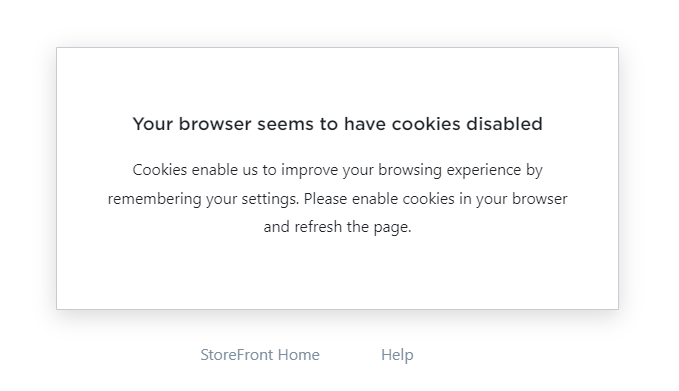679x391 pixels.
Task: Open the StoreFront Home link
Action: (260, 355)
